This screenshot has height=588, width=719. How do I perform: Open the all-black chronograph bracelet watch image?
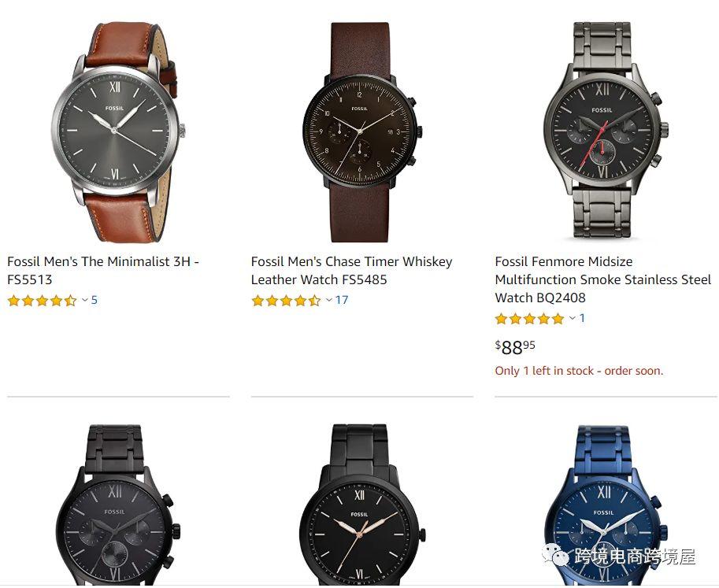[x=118, y=505]
